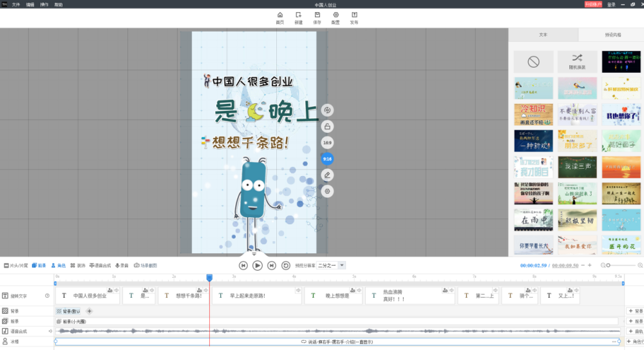Viewport: 644px width, 350px height.
Task: Switch canvas to 16:9 aspect ratio
Action: point(327,142)
